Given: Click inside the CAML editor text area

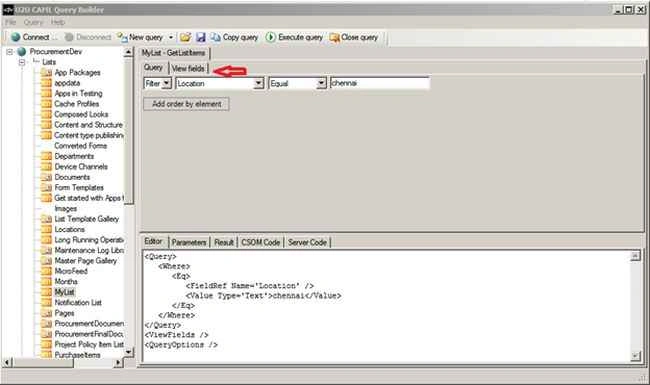Looking at the screenshot, I should [386, 307].
